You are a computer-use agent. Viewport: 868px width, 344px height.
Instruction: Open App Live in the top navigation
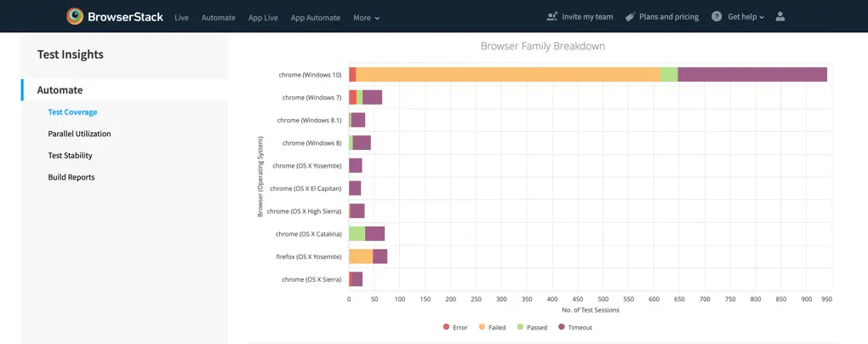(x=263, y=17)
